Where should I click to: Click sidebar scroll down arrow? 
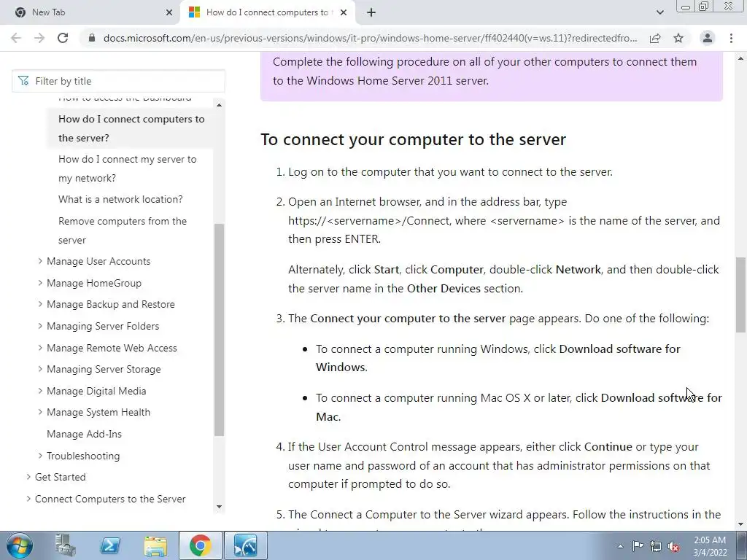(x=219, y=507)
